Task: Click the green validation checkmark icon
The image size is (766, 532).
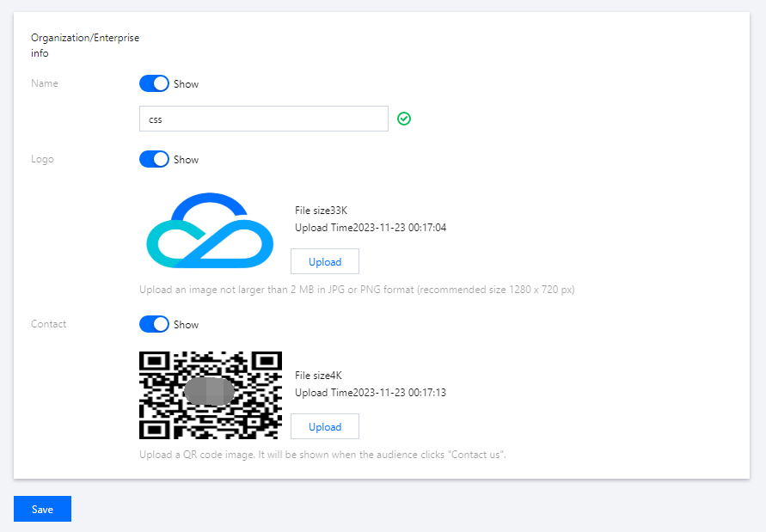Action: (404, 119)
